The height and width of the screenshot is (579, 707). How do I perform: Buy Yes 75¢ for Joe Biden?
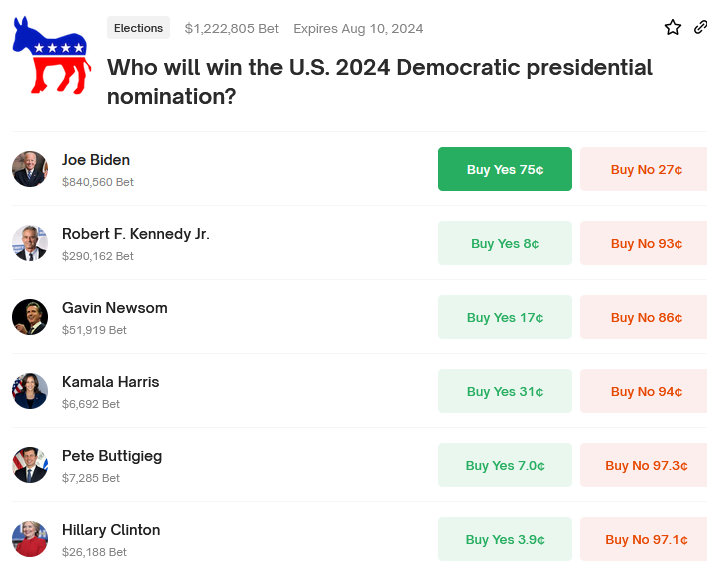505,169
